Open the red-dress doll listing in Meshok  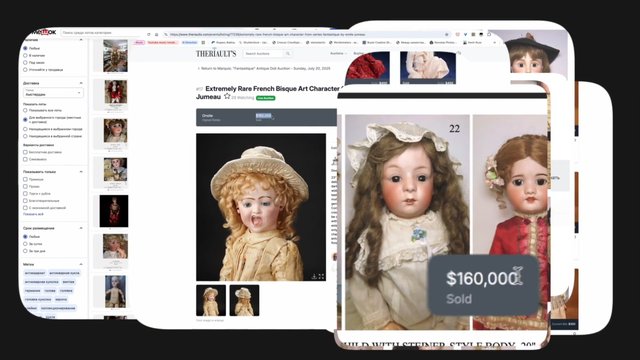tap(116, 91)
